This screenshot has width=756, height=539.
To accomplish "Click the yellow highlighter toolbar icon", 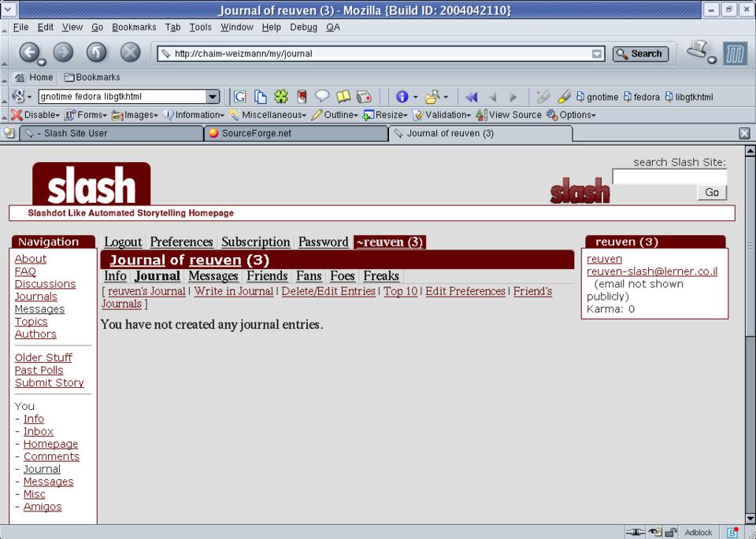I will tap(564, 97).
